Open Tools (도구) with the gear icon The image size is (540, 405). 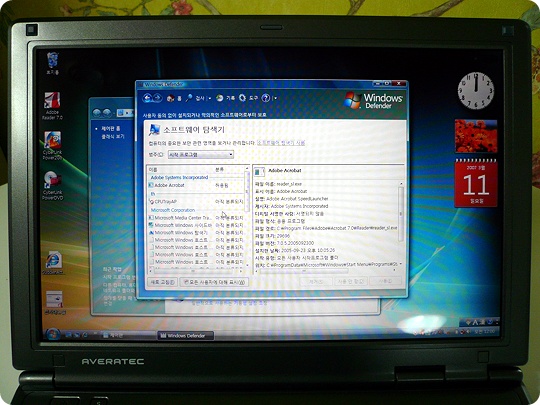coord(248,98)
